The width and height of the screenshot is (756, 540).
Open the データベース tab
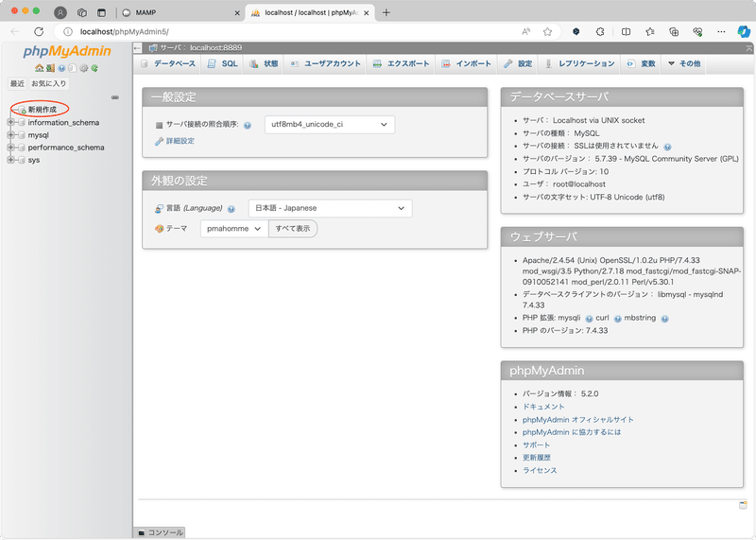point(168,63)
